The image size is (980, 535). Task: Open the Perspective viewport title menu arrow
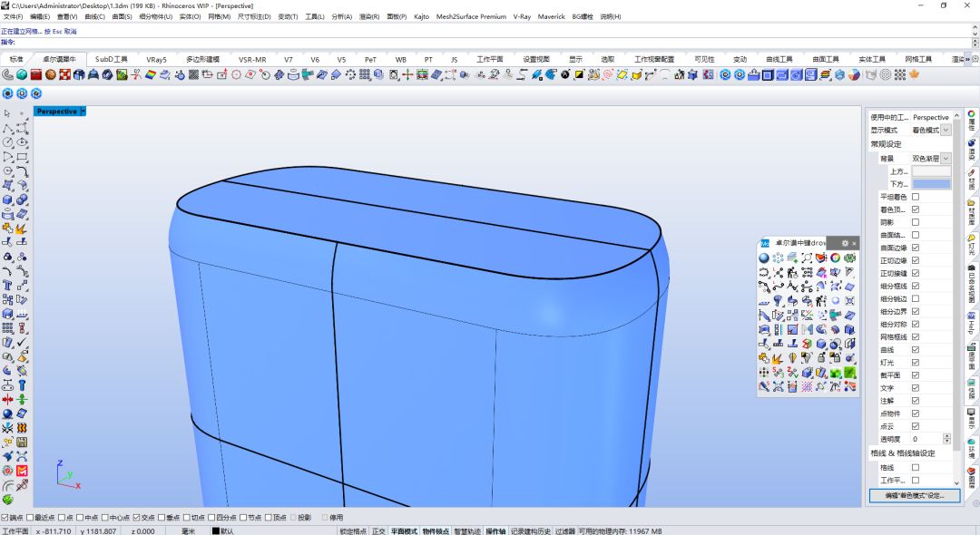[x=83, y=112]
